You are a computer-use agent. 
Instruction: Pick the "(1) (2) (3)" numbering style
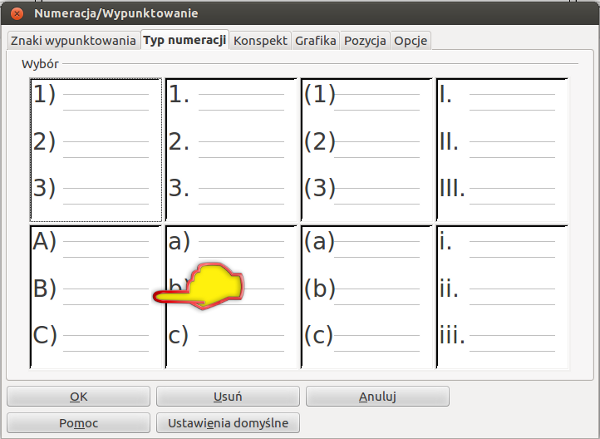click(366, 150)
